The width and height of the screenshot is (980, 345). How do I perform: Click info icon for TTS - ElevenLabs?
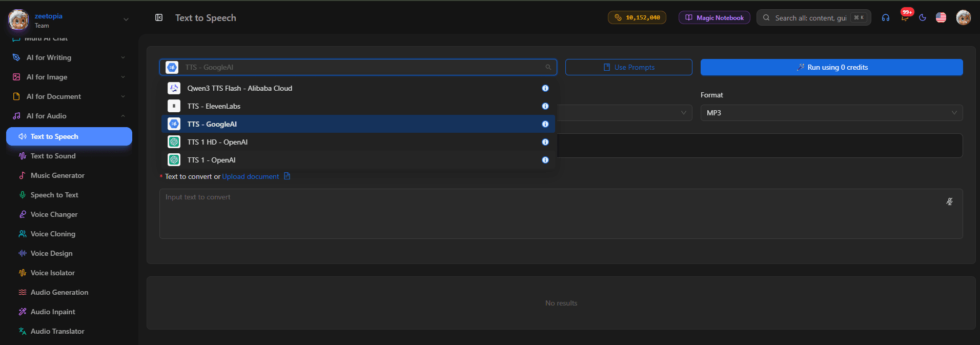point(545,106)
